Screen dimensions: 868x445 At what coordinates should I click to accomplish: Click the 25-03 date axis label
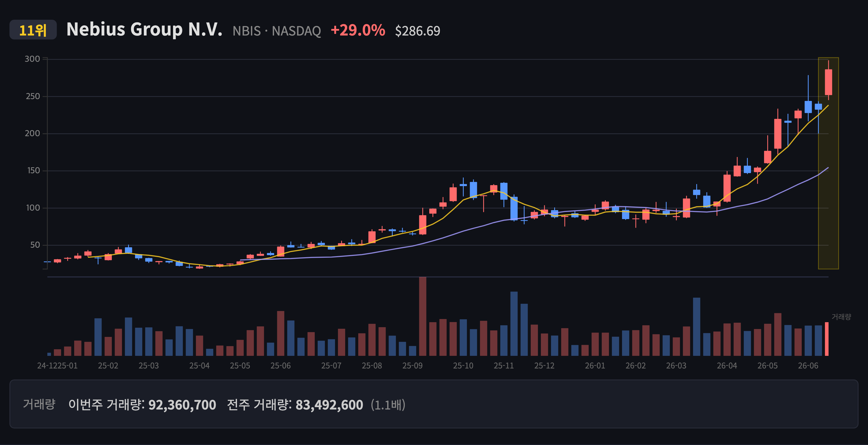[149, 366]
